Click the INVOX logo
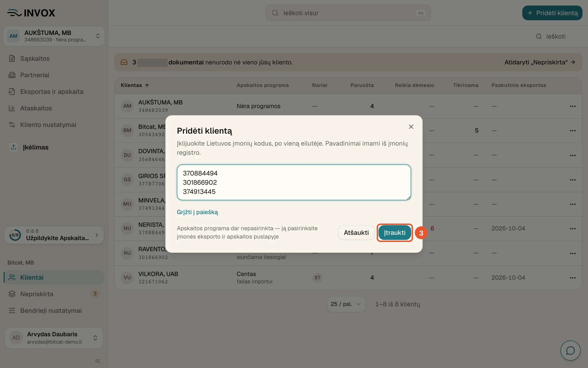This screenshot has height=368, width=588. tap(31, 13)
